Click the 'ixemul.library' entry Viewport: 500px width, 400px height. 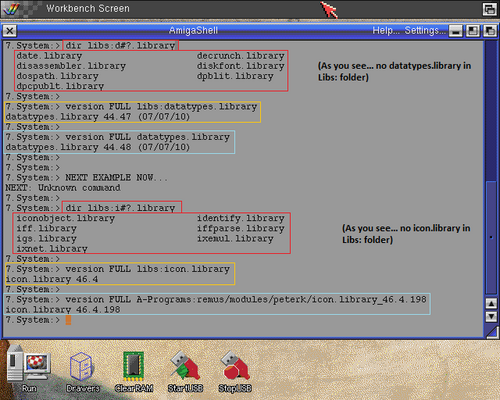(235, 239)
